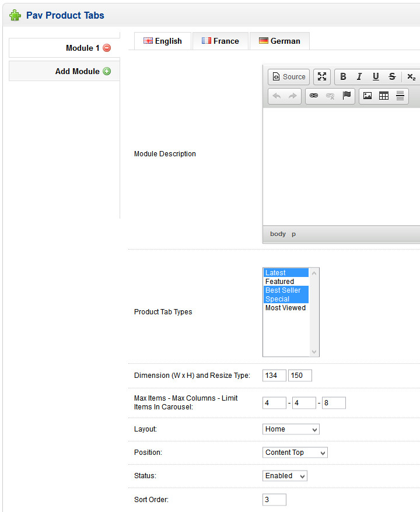Open the Status dropdown set to Enabled
420x512 pixels.
[x=285, y=476]
